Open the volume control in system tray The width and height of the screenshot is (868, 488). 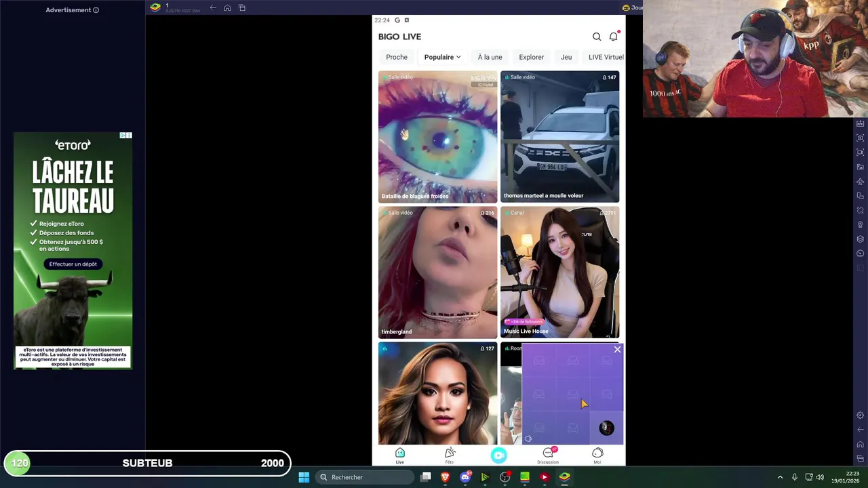pyautogui.click(x=820, y=477)
